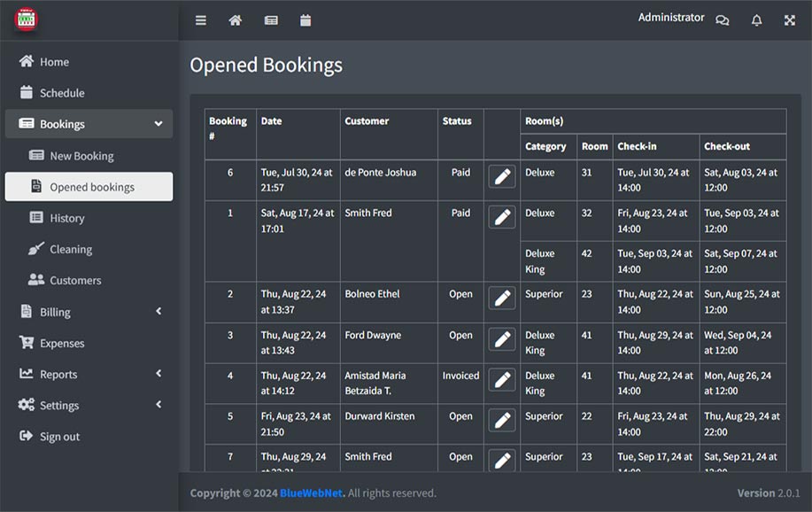The width and height of the screenshot is (812, 512).
Task: Edit booking of Ford Dwayne
Action: coord(502,339)
